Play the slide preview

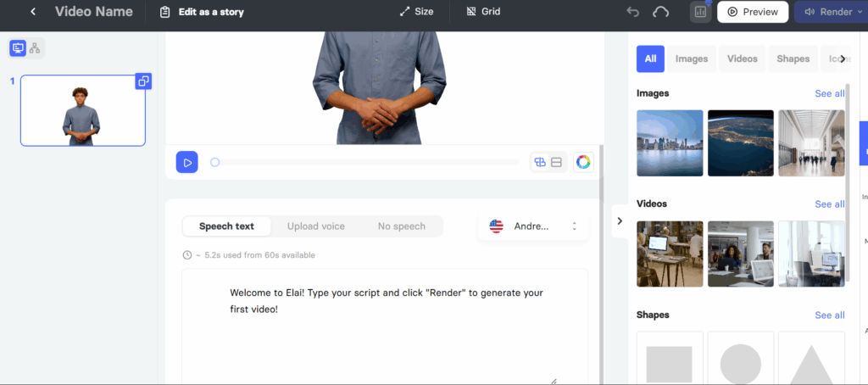coord(187,162)
